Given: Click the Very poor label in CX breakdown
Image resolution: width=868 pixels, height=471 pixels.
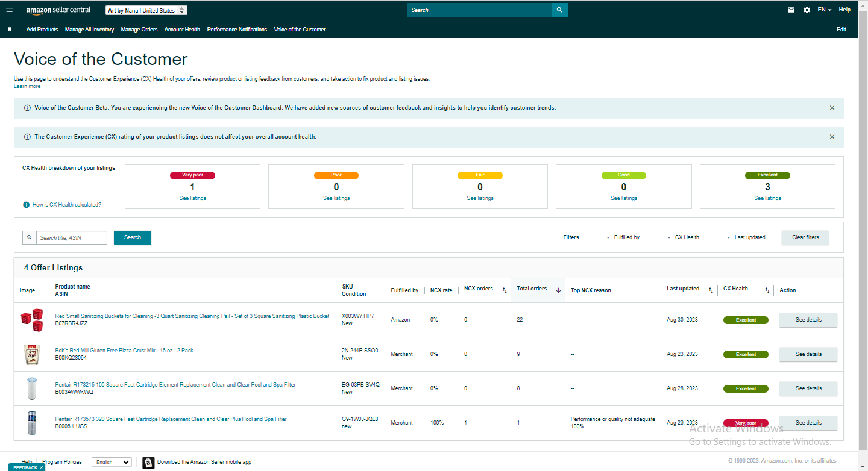Looking at the screenshot, I should 192,175.
